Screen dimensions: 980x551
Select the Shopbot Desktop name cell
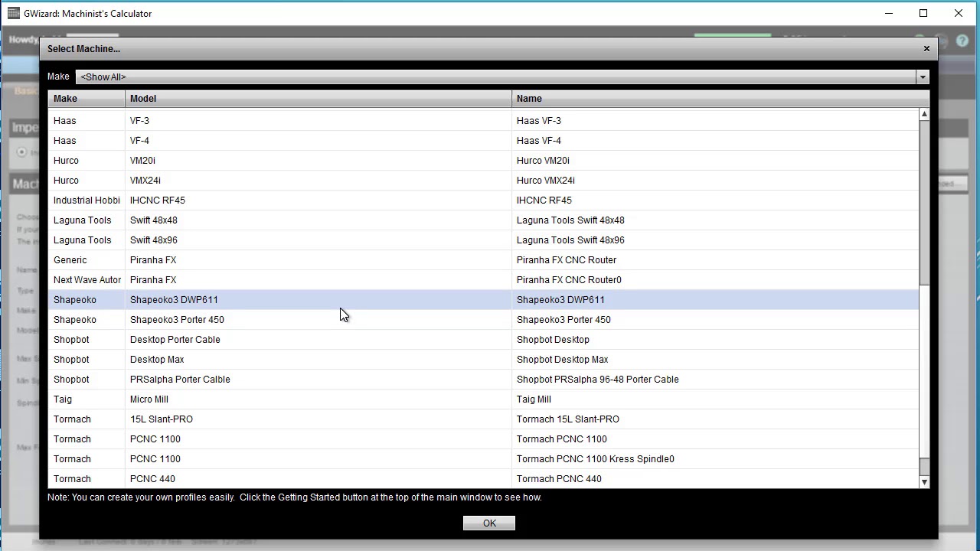click(715, 340)
